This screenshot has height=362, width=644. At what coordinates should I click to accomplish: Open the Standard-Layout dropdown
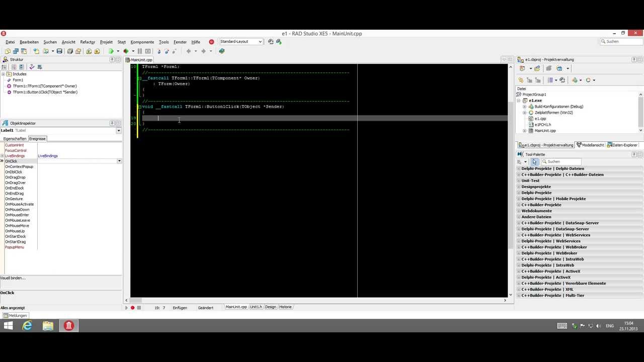click(x=260, y=42)
